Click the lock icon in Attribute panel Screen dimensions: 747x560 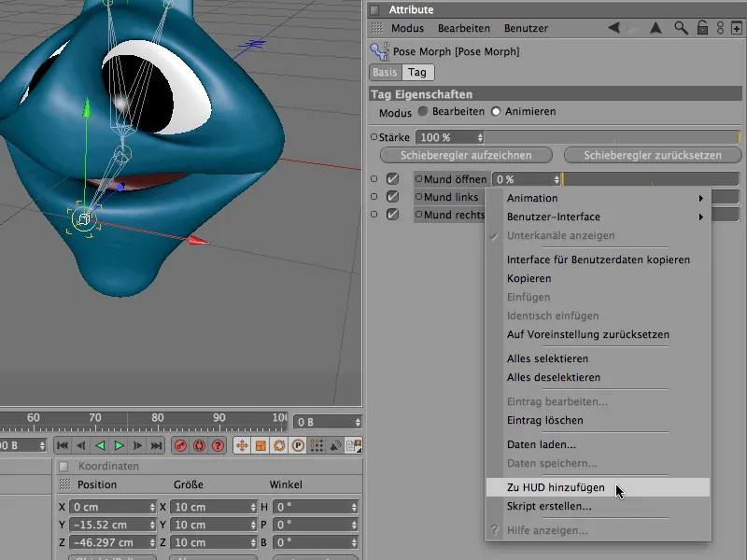(x=701, y=29)
